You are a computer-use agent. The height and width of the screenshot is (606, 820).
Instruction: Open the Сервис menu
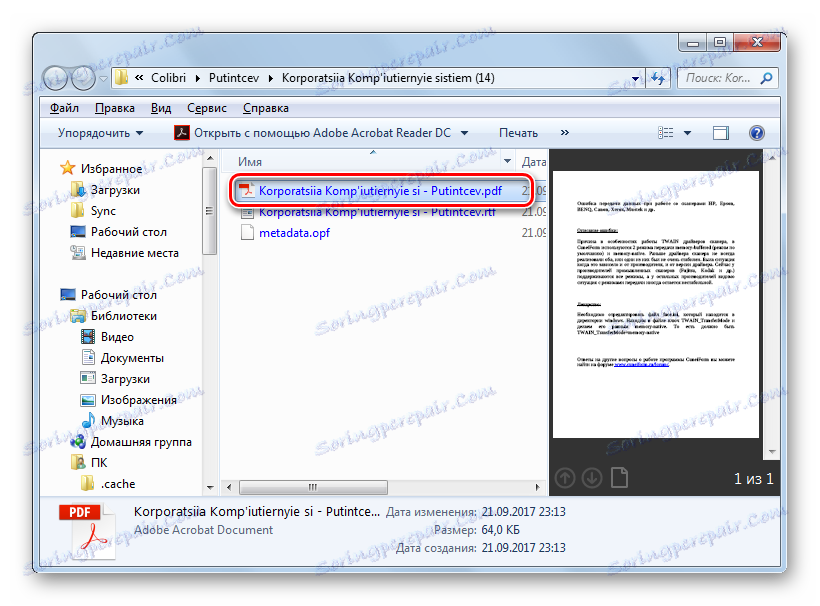[x=207, y=108]
